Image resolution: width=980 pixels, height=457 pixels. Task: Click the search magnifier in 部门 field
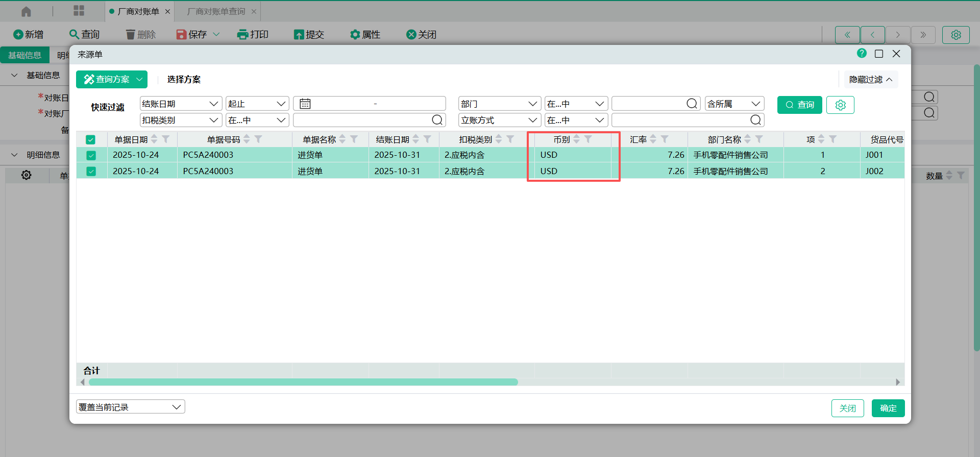click(692, 104)
